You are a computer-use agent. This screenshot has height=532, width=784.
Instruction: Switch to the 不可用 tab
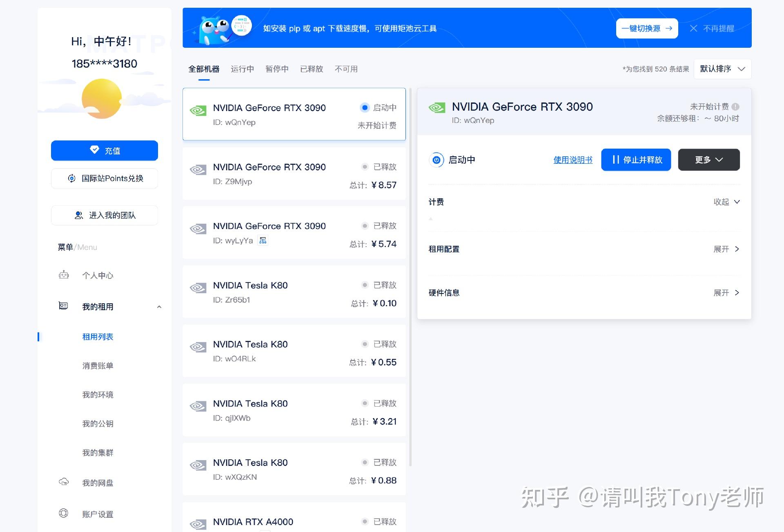[346, 69]
